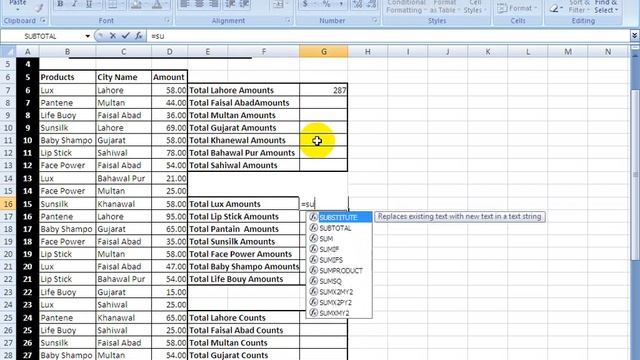The height and width of the screenshot is (360, 640).
Task: Align text left in Alignment group
Action: coord(184,4)
